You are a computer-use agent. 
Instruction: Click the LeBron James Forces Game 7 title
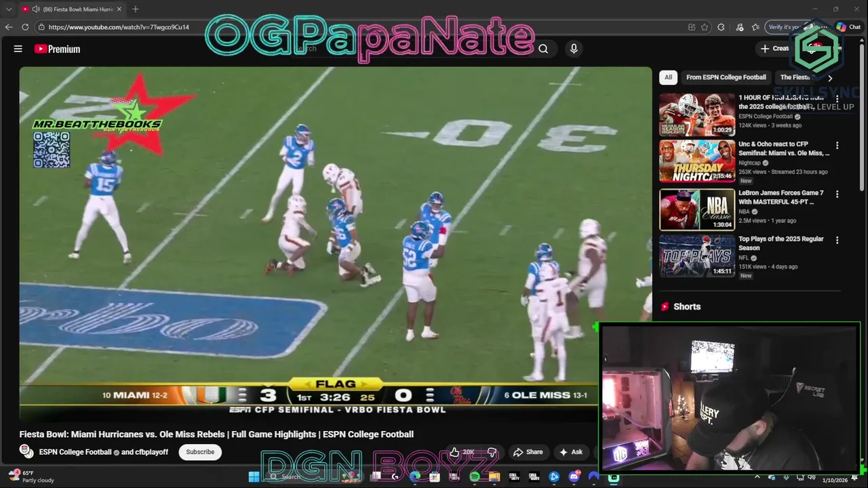(781, 197)
